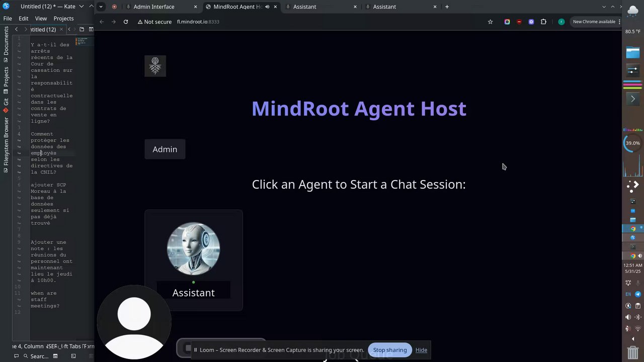Click Kate previous tab arrow
The image size is (644, 362).
pos(16,29)
